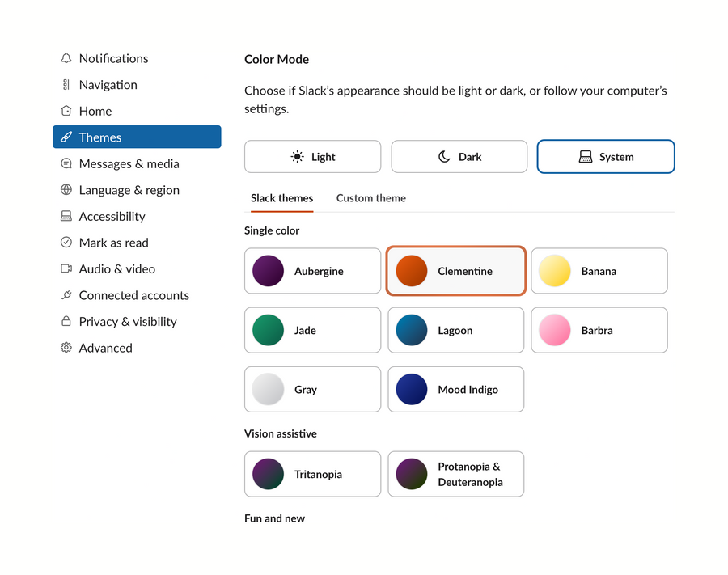The width and height of the screenshot is (728, 575).
Task: Select the Light color mode
Action: (312, 156)
